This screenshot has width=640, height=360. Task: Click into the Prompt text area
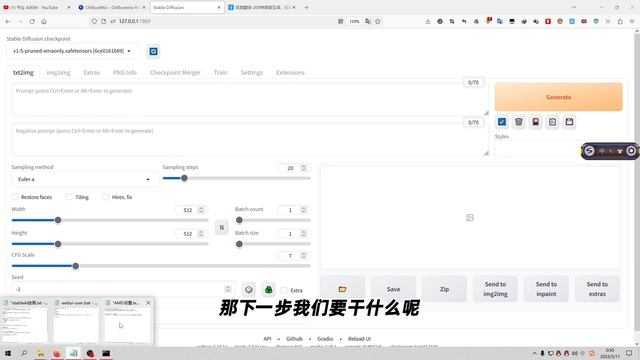click(x=250, y=100)
